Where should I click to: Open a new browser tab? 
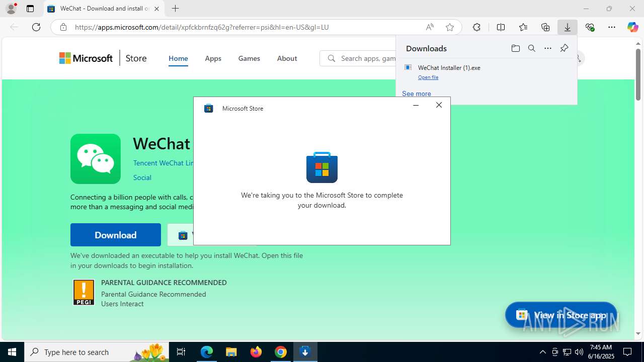(x=175, y=9)
